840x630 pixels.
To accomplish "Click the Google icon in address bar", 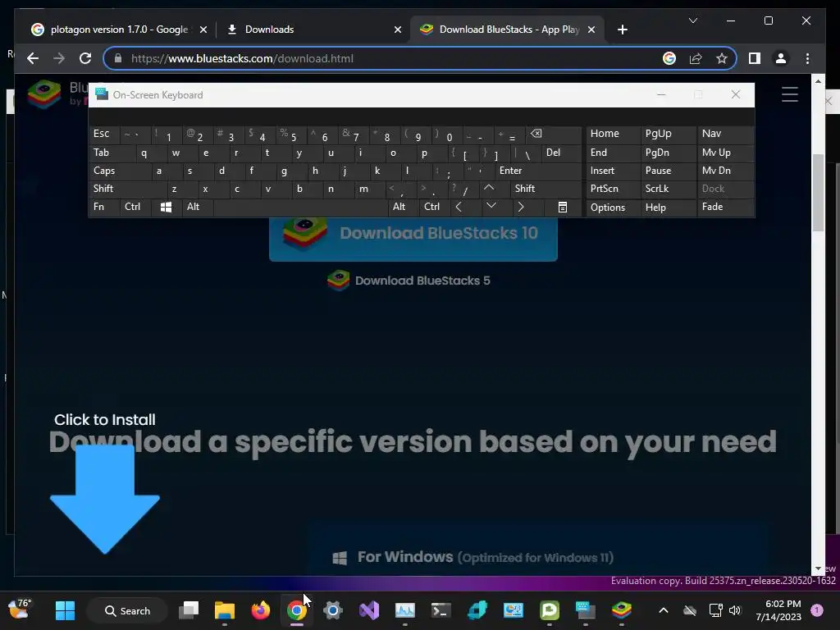I will pyautogui.click(x=669, y=58).
